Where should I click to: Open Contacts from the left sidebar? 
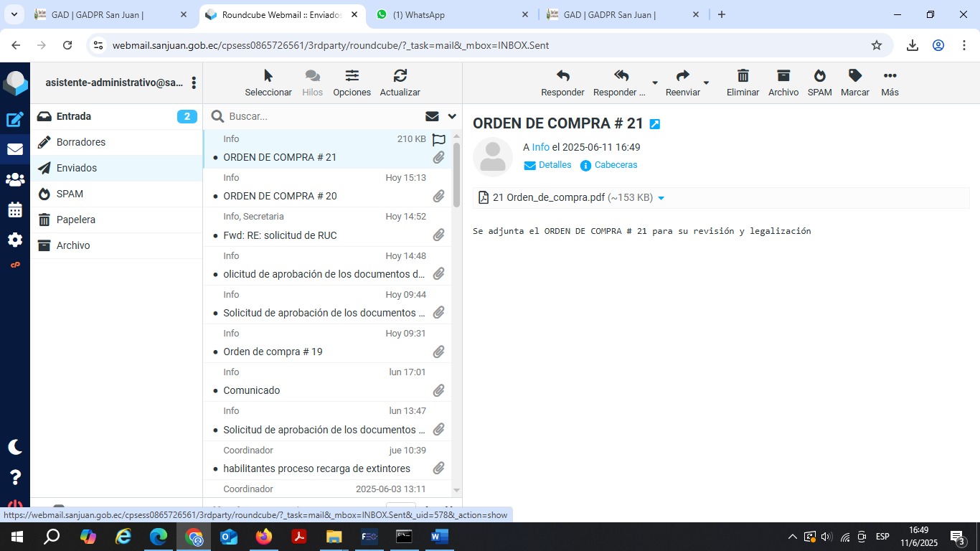click(15, 180)
